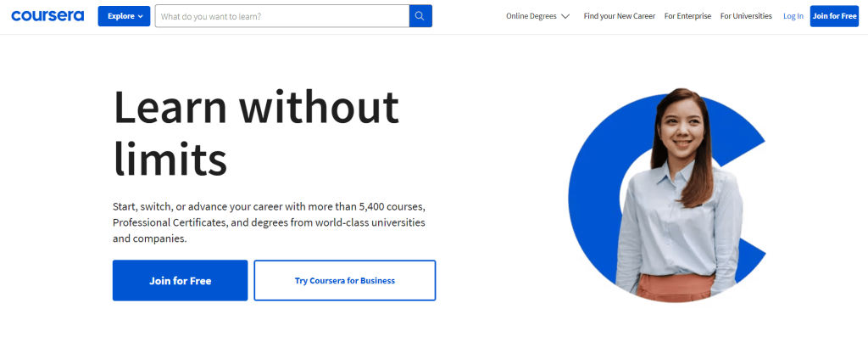Open the For Enterprise page
This screenshot has width=868, height=342.
point(687,16)
